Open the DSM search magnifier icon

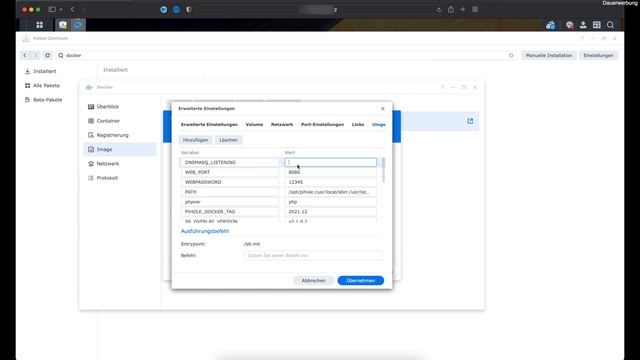click(x=610, y=25)
